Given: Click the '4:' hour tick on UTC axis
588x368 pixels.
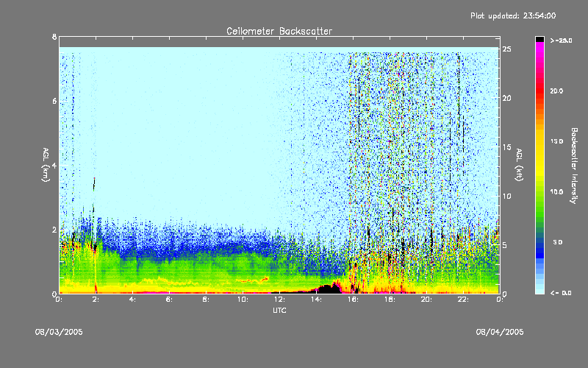Looking at the screenshot, I should click(132, 300).
